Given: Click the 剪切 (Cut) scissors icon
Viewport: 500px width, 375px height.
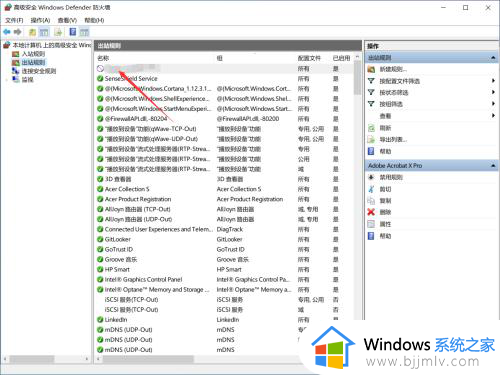Looking at the screenshot, I should click(x=371, y=189).
